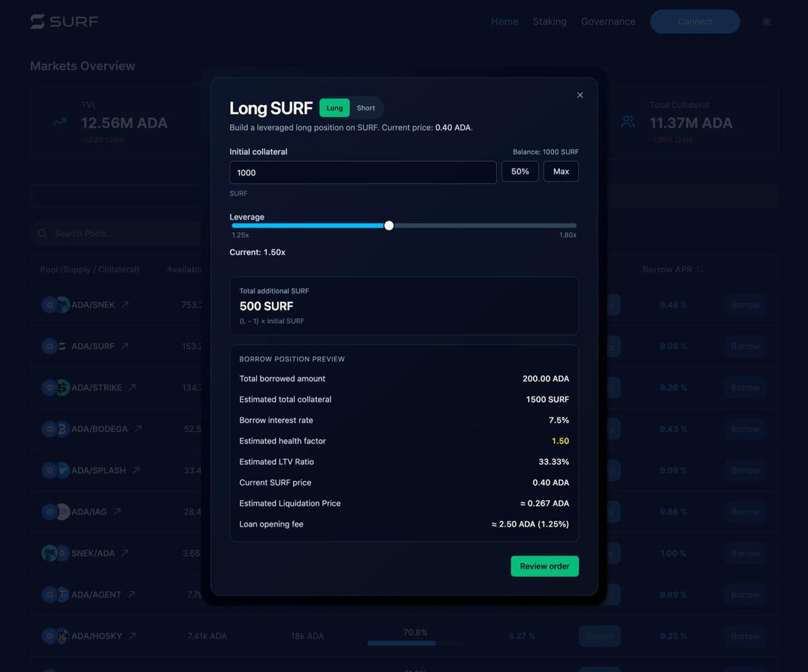Click the leverage slider handle
The image size is (808, 672).
coord(389,226)
